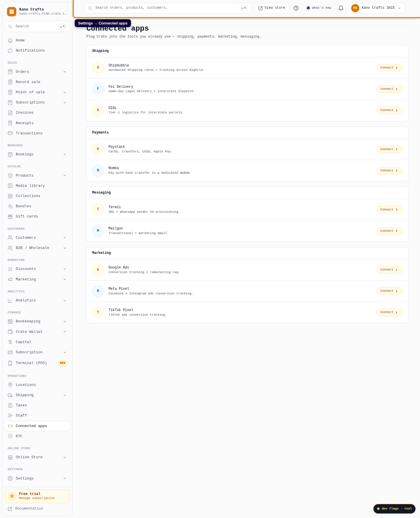Expand the Analytics chevron
Viewport: 420px width, 518px height.
pyautogui.click(x=65, y=301)
